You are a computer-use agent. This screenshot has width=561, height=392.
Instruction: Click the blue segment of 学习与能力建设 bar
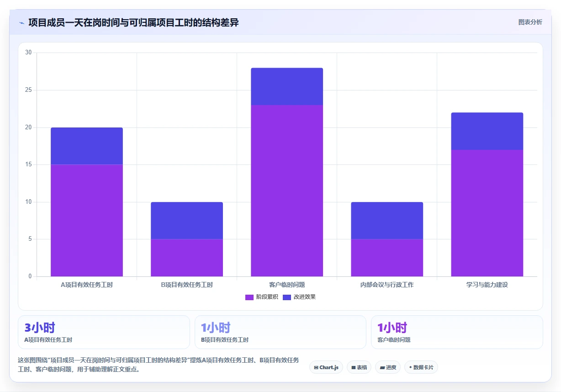tap(487, 131)
